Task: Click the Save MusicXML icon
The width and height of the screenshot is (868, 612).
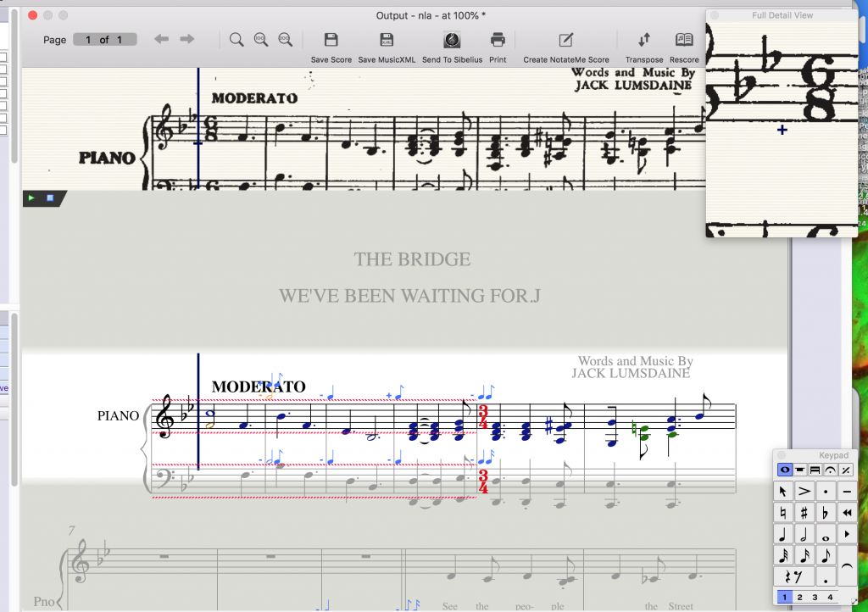Action: (387, 40)
